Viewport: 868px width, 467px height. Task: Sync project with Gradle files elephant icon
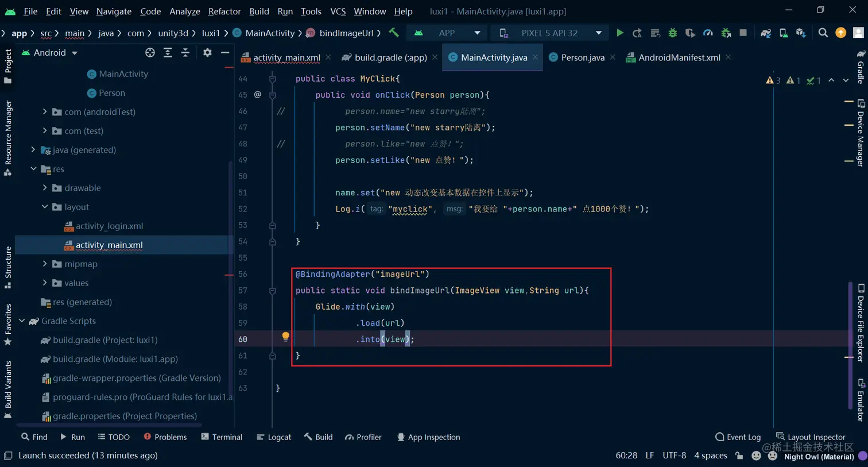[765, 33]
